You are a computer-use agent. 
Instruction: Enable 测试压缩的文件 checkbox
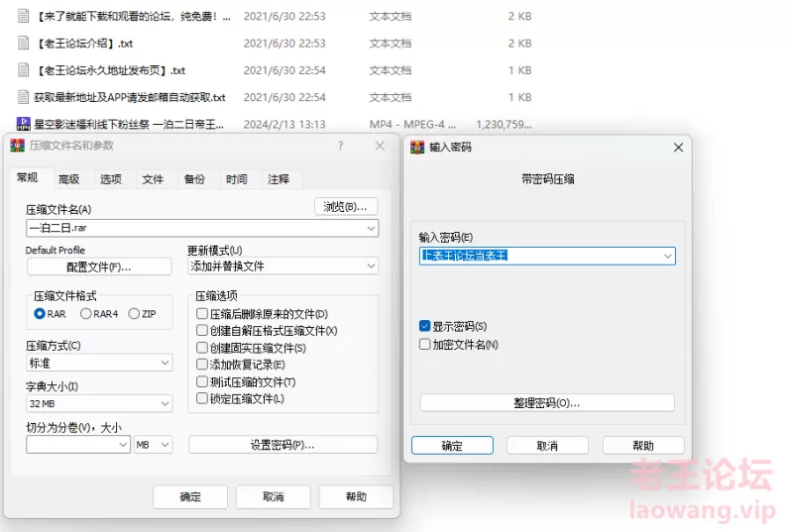[x=202, y=381]
